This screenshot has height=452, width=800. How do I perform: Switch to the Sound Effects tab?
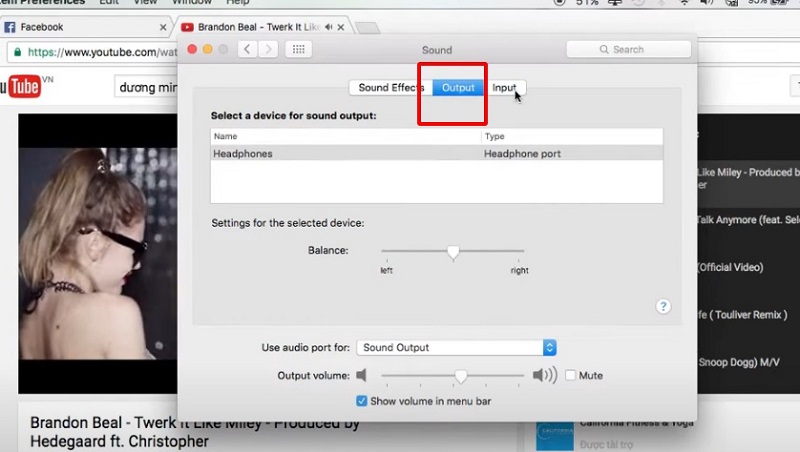tap(391, 88)
